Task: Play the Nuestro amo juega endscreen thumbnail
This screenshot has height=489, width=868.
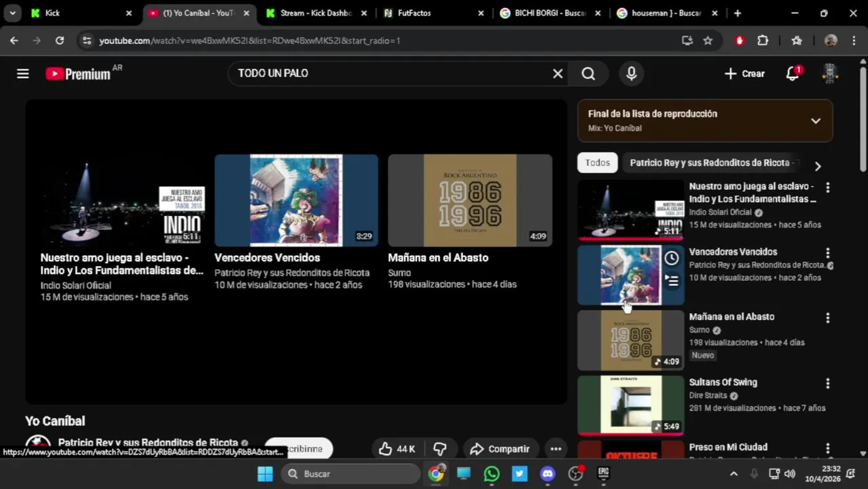Action: pos(123,200)
